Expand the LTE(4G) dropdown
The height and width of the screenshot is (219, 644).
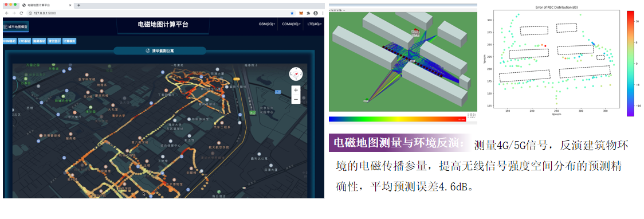point(314,24)
